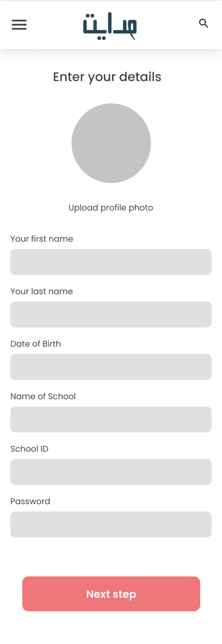Focus the Your first name field
The width and height of the screenshot is (222, 644).
(111, 262)
